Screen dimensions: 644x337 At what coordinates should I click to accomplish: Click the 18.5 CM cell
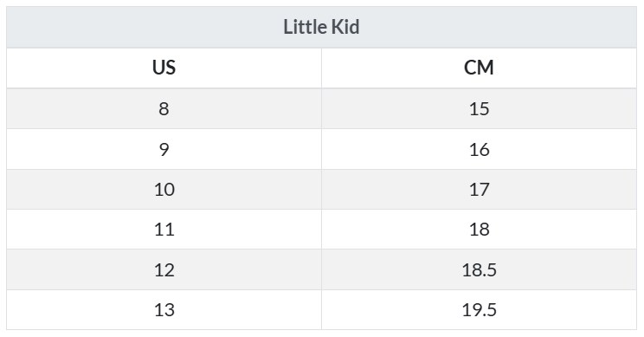(x=479, y=269)
